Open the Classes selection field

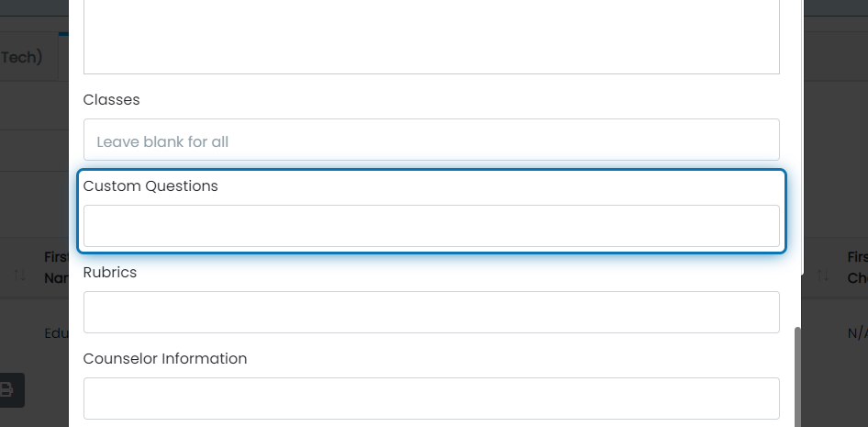click(x=431, y=140)
